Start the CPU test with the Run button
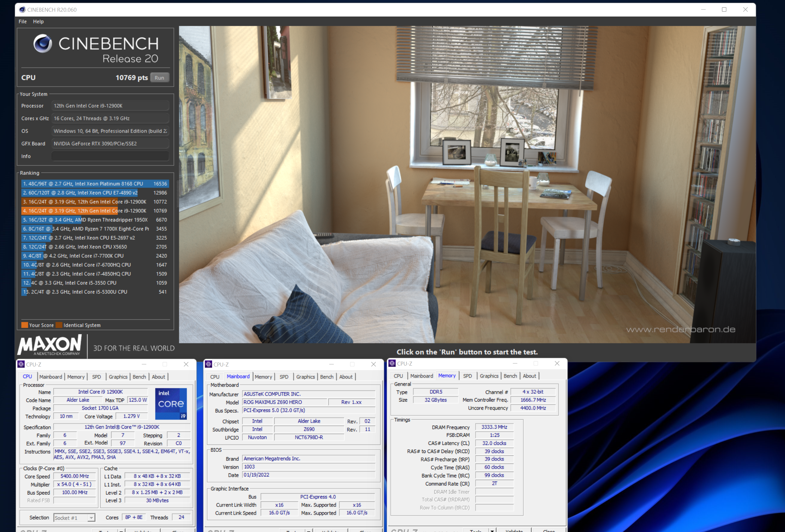Screen dimensions: 785x532 coord(160,78)
